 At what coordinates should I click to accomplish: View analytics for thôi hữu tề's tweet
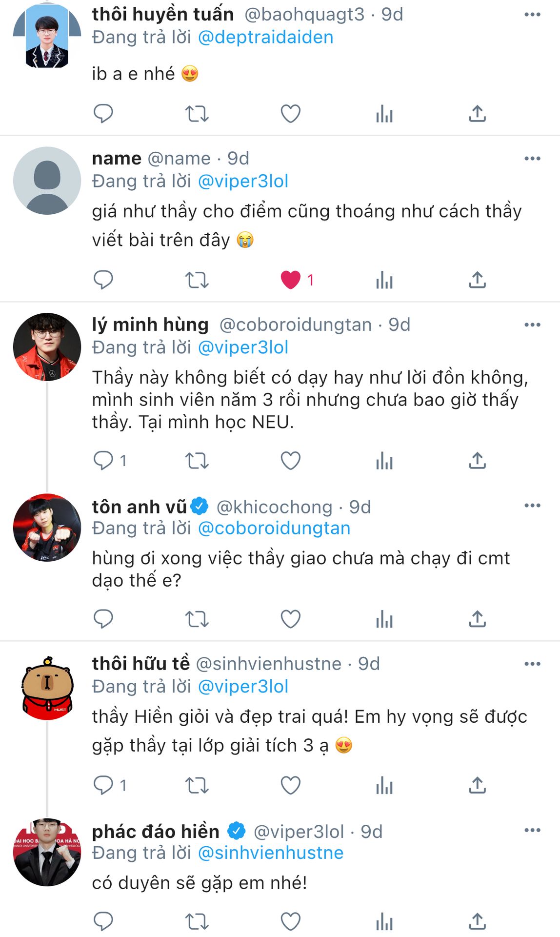[384, 785]
